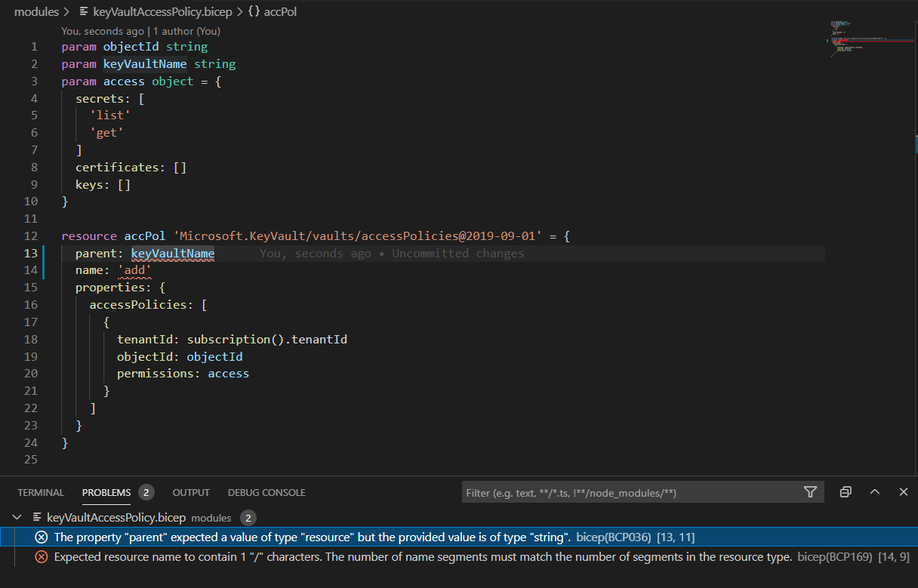Viewport: 918px width, 588px height.
Task: Click line number 13 in the gutter
Action: pos(31,254)
